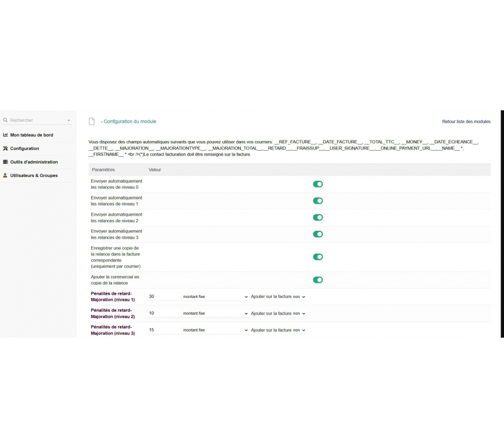Toggle saving a copy of relance in invoice

tap(318, 257)
